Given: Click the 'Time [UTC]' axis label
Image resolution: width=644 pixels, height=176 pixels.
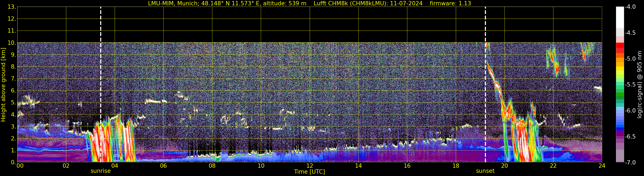Looking at the screenshot, I should [310, 172].
